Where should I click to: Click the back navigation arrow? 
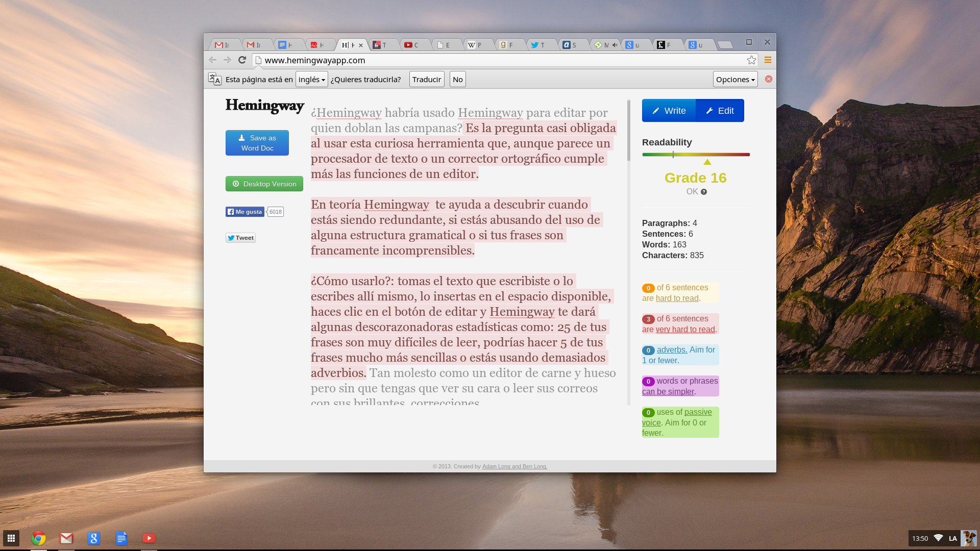pyautogui.click(x=213, y=60)
